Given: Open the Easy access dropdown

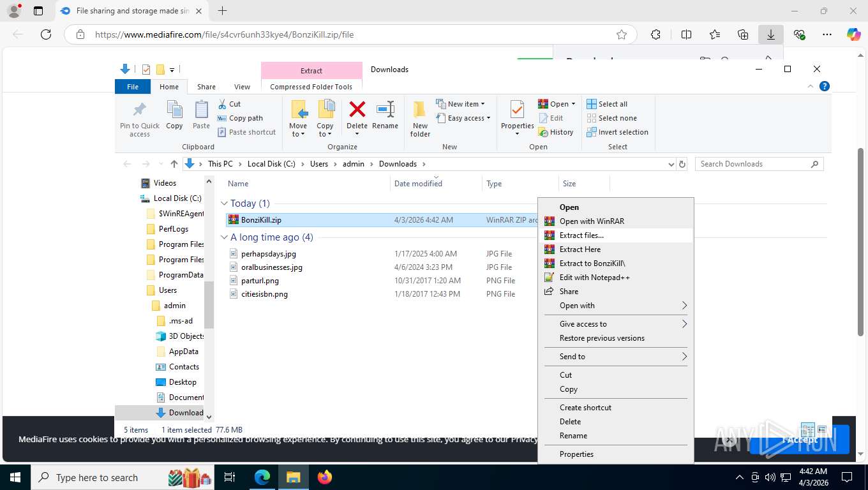Looking at the screenshot, I should point(464,118).
